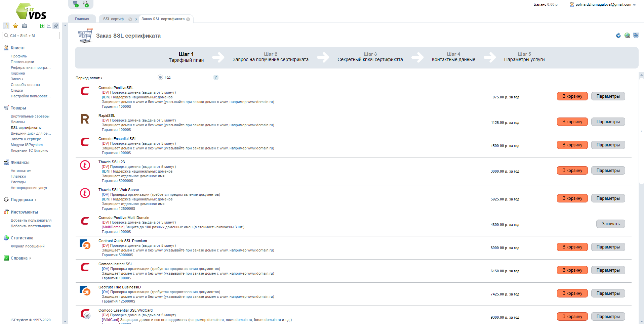Open the support headset icon with badge 0
Image resolution: width=644 pixels, height=324 pixels.
pyautogui.click(x=86, y=4)
